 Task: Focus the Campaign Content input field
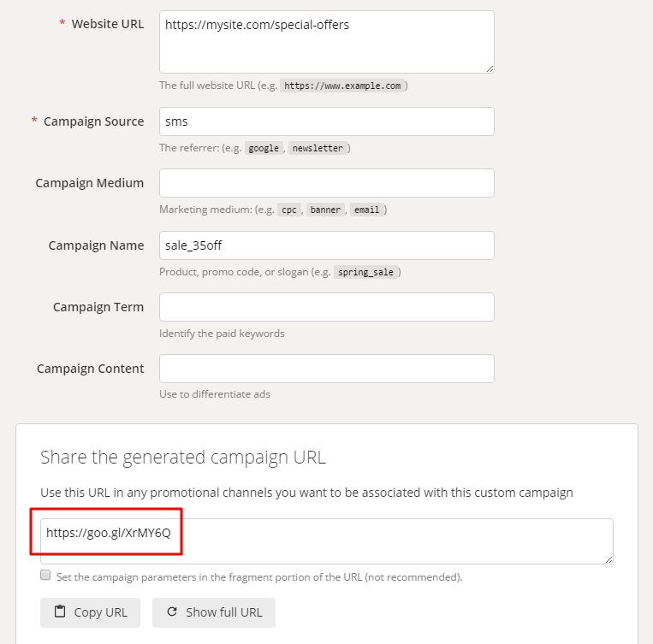click(326, 369)
